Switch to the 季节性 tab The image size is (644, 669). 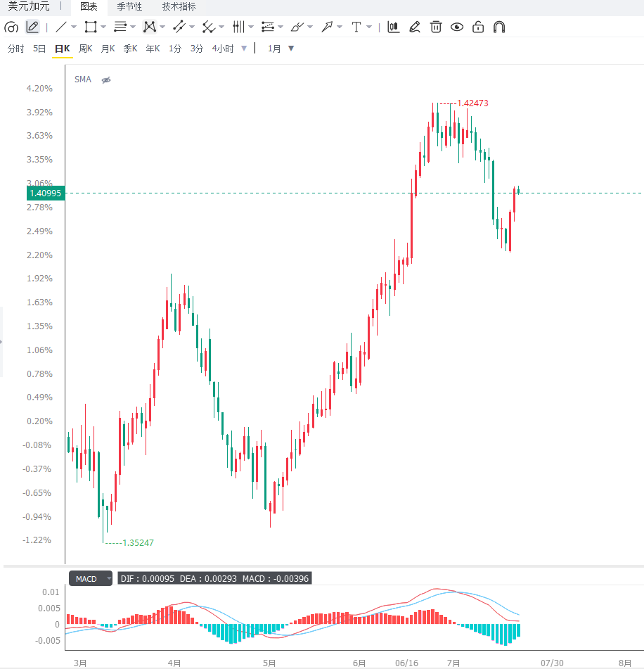click(129, 7)
